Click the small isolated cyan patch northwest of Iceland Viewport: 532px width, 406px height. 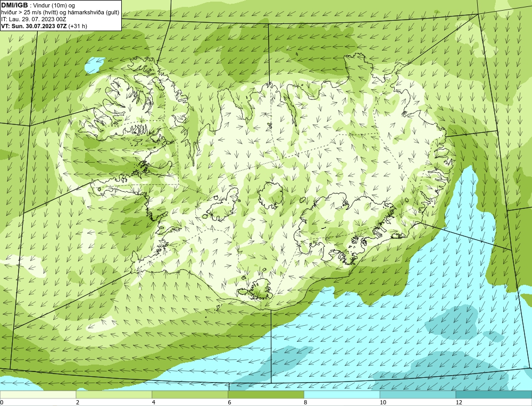[x=94, y=65]
